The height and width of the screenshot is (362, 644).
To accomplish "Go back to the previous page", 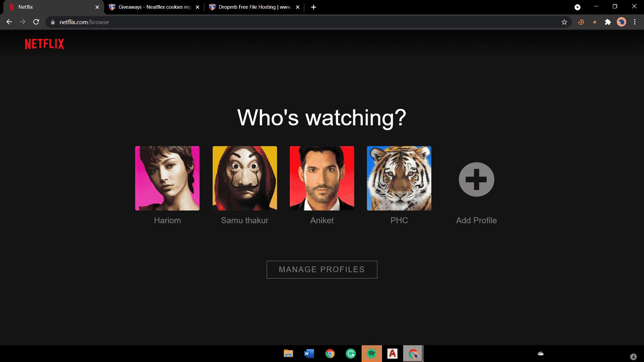I will point(9,22).
